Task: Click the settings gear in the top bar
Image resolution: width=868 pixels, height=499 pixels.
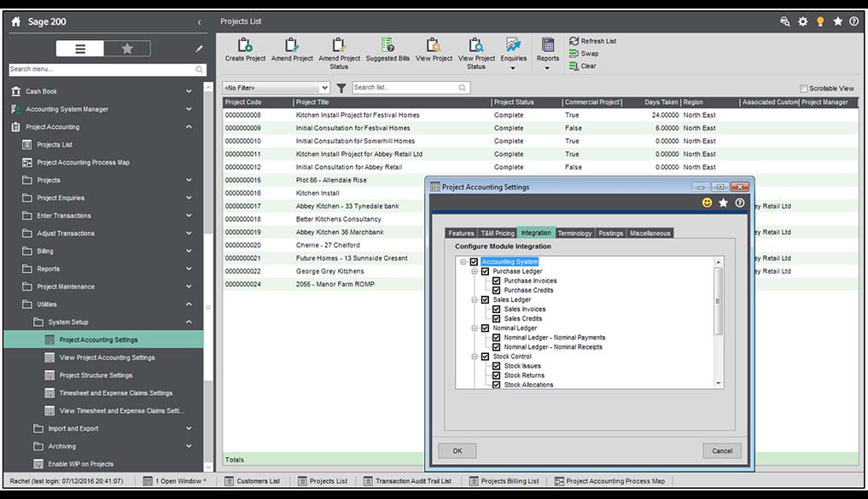Action: (802, 21)
